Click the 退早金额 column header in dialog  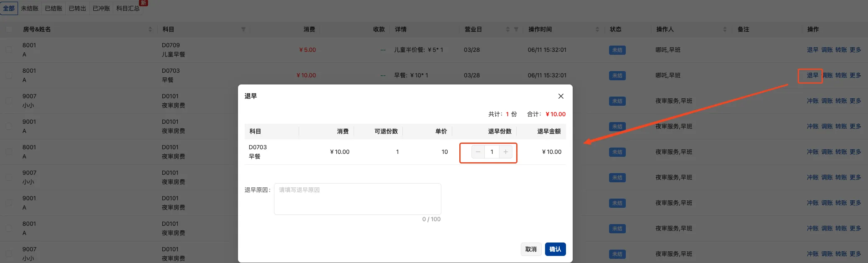tap(549, 131)
